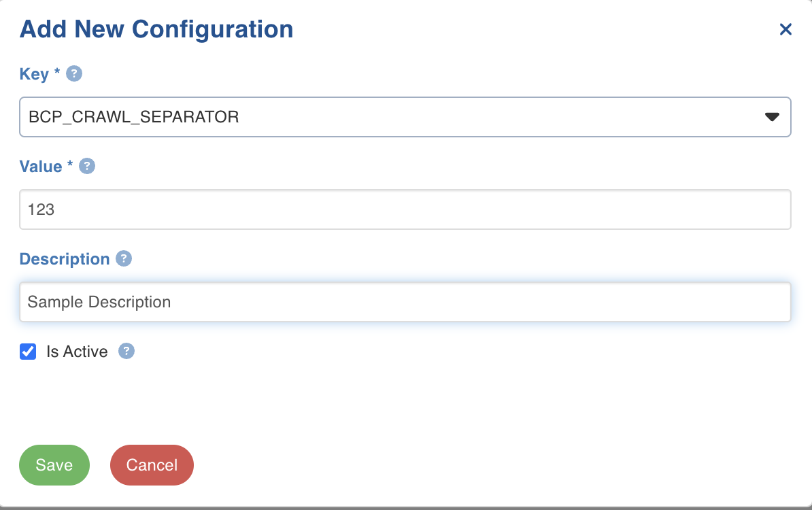The width and height of the screenshot is (812, 510).
Task: Click the Description field label
Action: pyautogui.click(x=65, y=259)
